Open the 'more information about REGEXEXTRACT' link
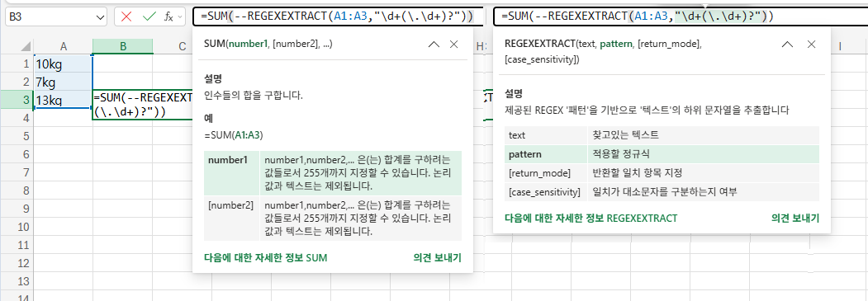This screenshot has width=868, height=301. [x=591, y=218]
